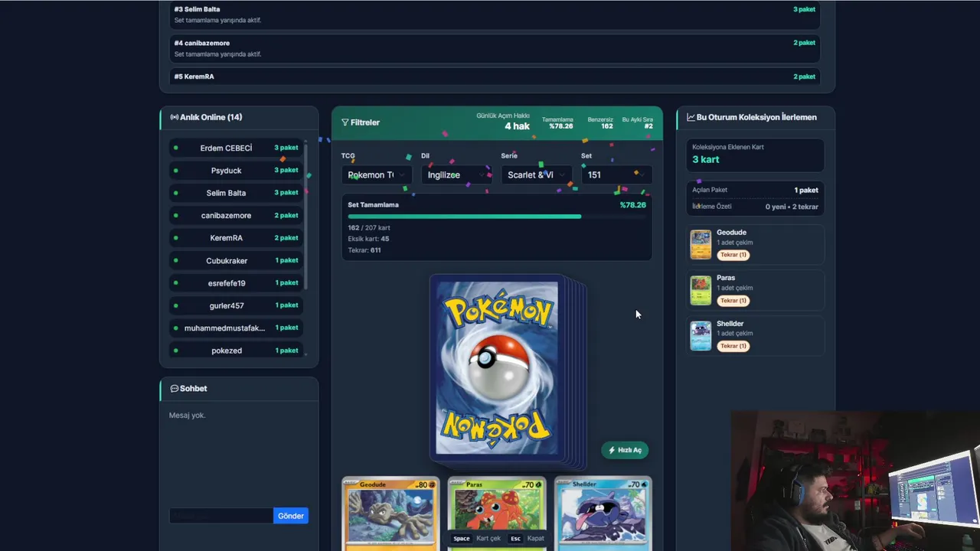The height and width of the screenshot is (551, 980).
Task: Click the Tekrar (1) badge under Geodude
Action: click(733, 255)
